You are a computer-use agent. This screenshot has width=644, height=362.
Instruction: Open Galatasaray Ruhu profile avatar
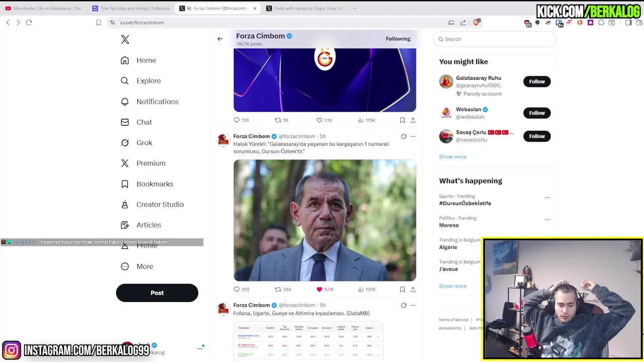446,81
